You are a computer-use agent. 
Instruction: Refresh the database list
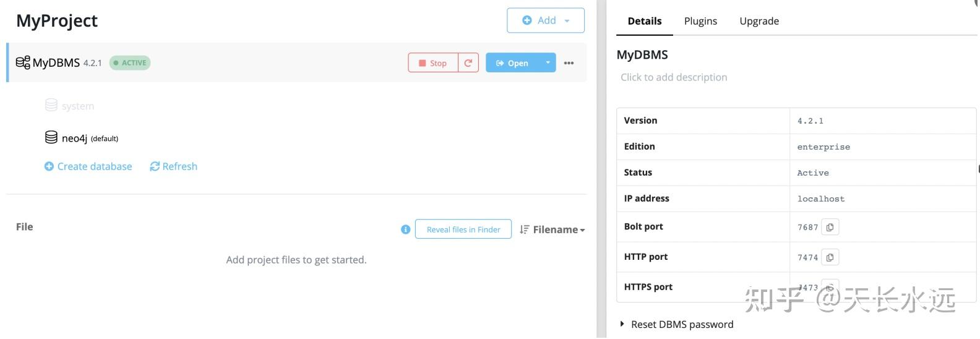(174, 166)
